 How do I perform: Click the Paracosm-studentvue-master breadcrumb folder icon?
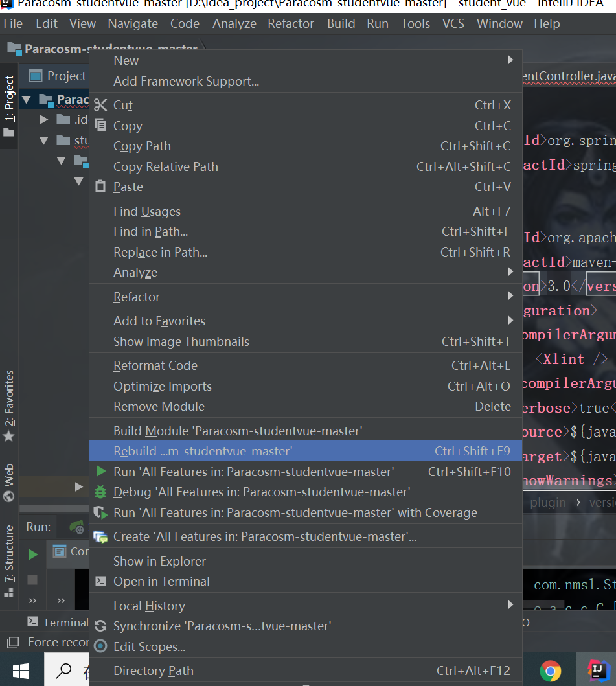tap(14, 49)
